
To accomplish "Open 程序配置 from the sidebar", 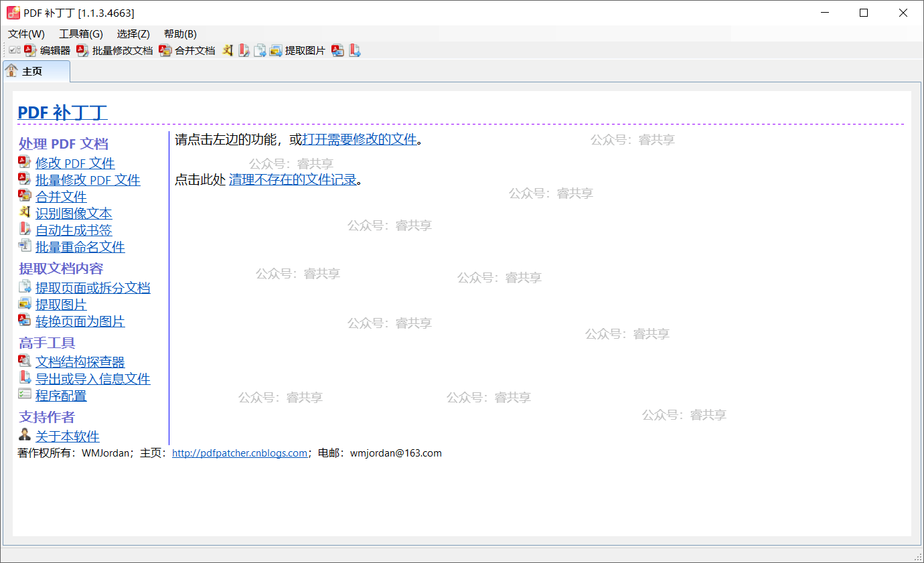I will tap(61, 396).
